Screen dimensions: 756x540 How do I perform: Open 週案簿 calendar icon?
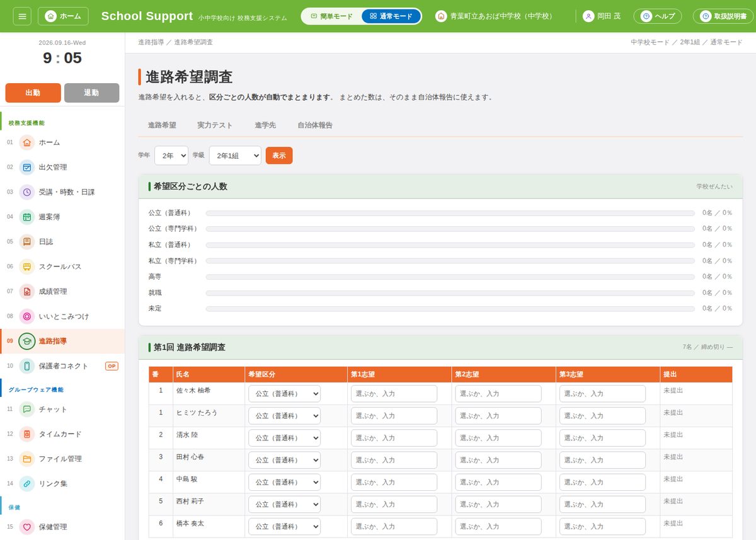(x=27, y=217)
